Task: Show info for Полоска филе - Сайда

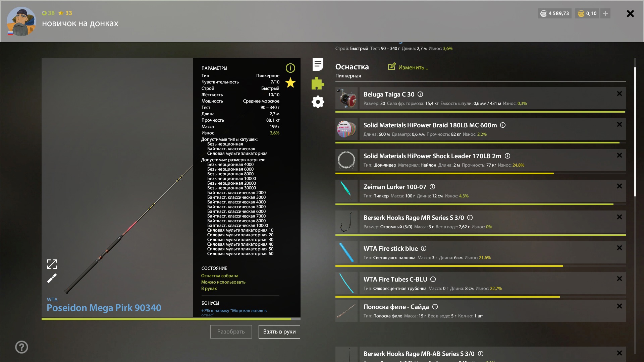Action: 435,307
